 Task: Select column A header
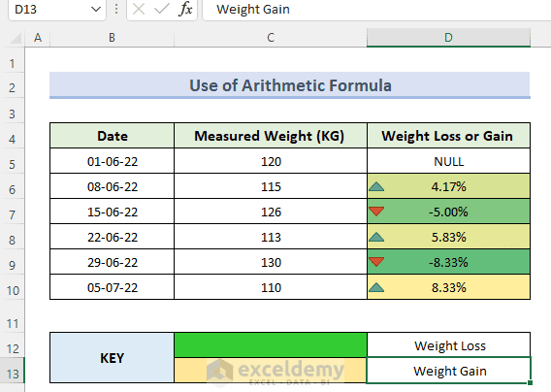[38, 38]
